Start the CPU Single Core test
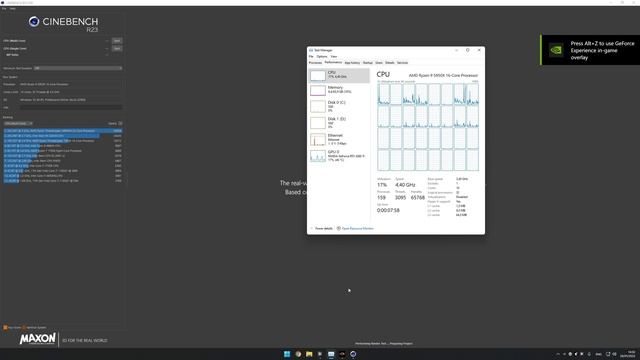The image size is (640, 360). click(117, 48)
